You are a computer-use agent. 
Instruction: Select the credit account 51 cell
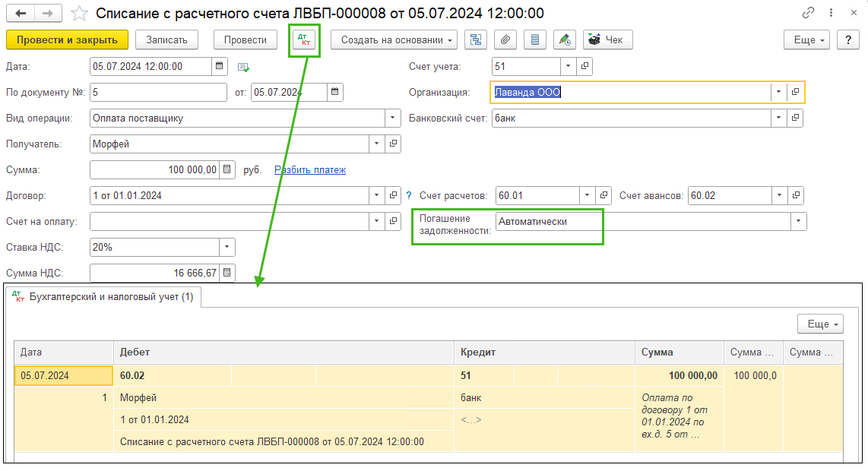[484, 375]
